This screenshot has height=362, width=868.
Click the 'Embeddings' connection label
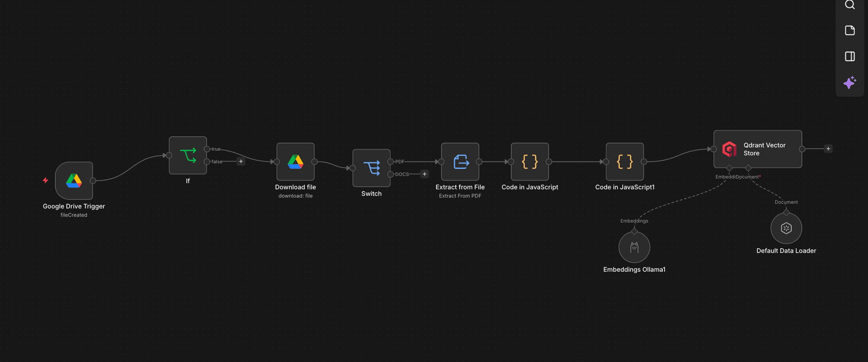pyautogui.click(x=635, y=221)
